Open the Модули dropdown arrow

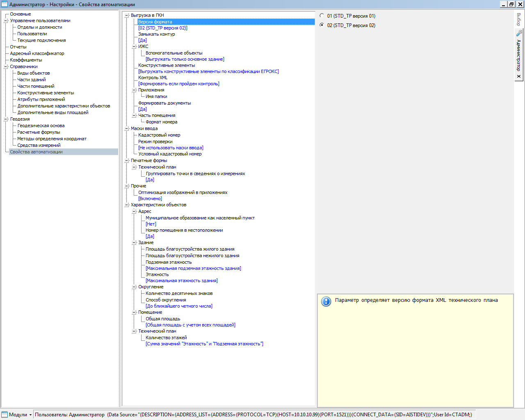click(x=30, y=415)
